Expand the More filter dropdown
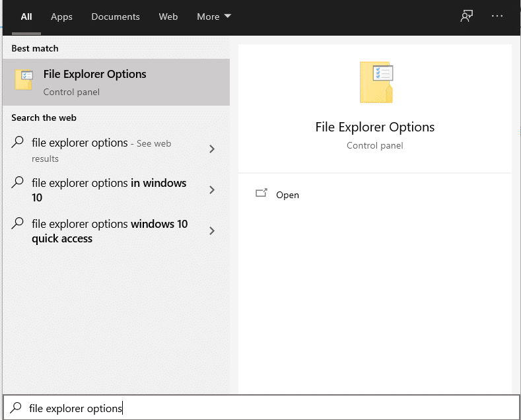Viewport: 521px width, 420px height. tap(214, 17)
